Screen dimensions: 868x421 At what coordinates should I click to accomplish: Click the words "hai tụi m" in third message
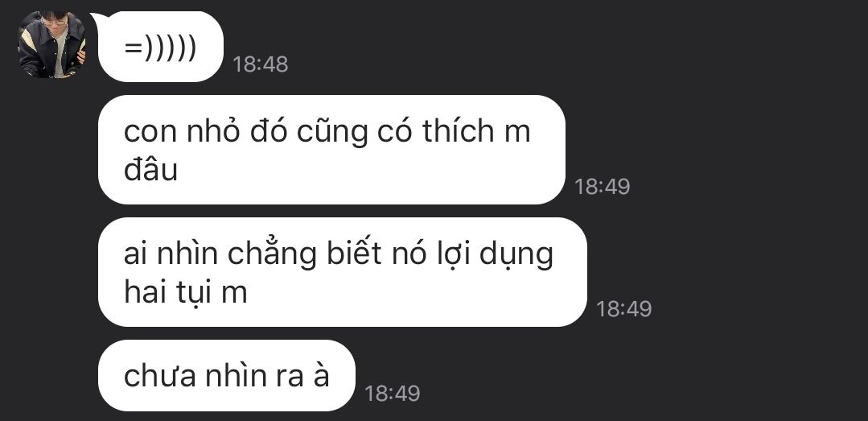click(185, 292)
